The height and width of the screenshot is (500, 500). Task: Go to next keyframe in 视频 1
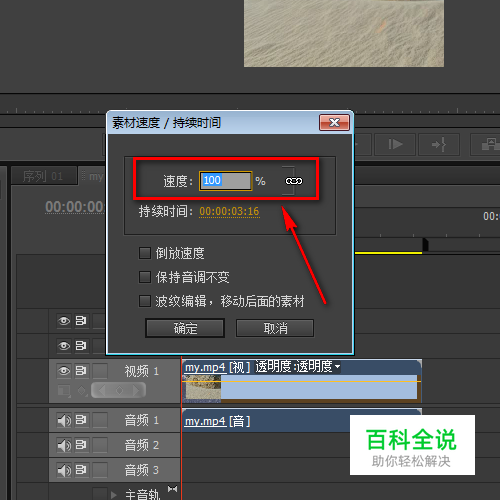(136, 390)
